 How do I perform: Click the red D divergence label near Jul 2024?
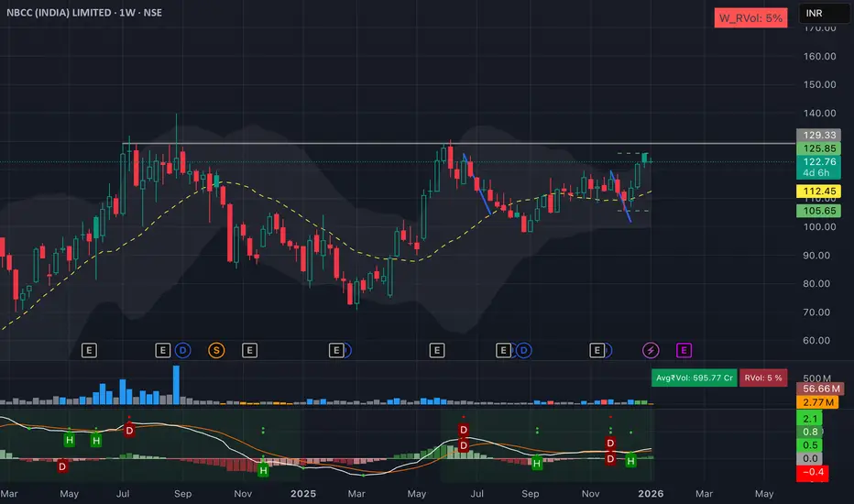pos(129,431)
